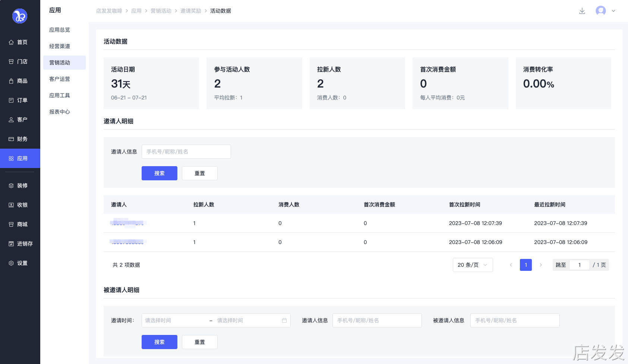628x364 pixels.
Task: Click the 消费转化率 stat card
Action: (564, 83)
